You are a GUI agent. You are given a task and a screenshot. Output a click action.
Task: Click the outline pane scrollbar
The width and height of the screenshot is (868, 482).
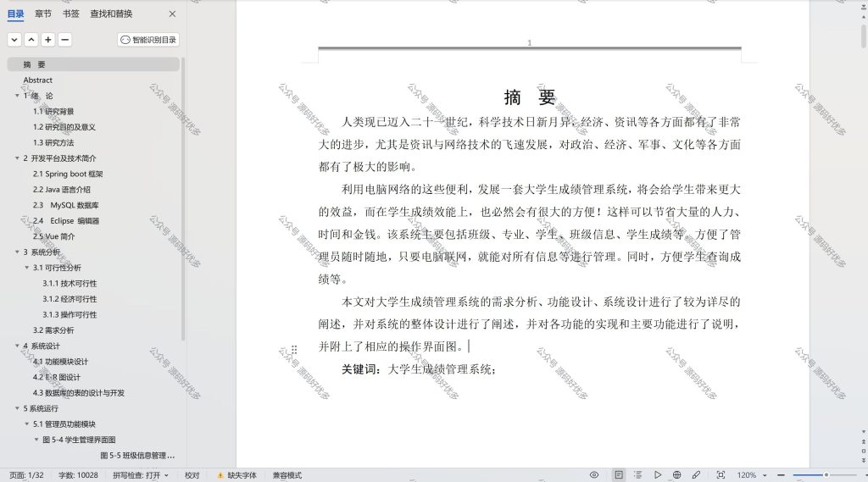[183, 199]
